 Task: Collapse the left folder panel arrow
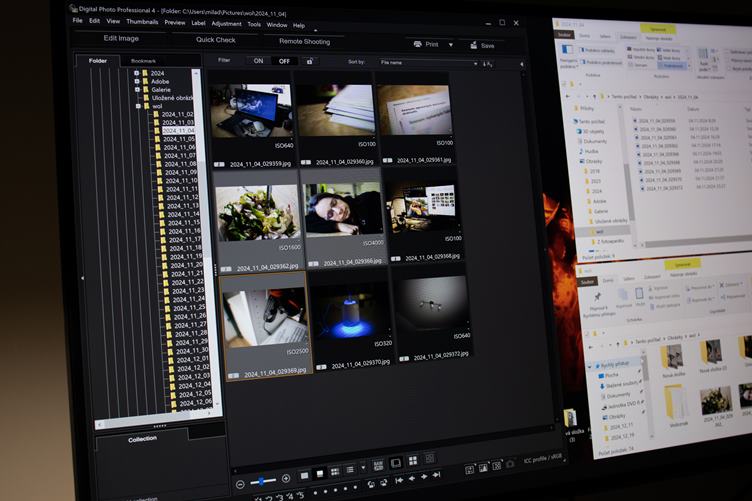pos(82,278)
